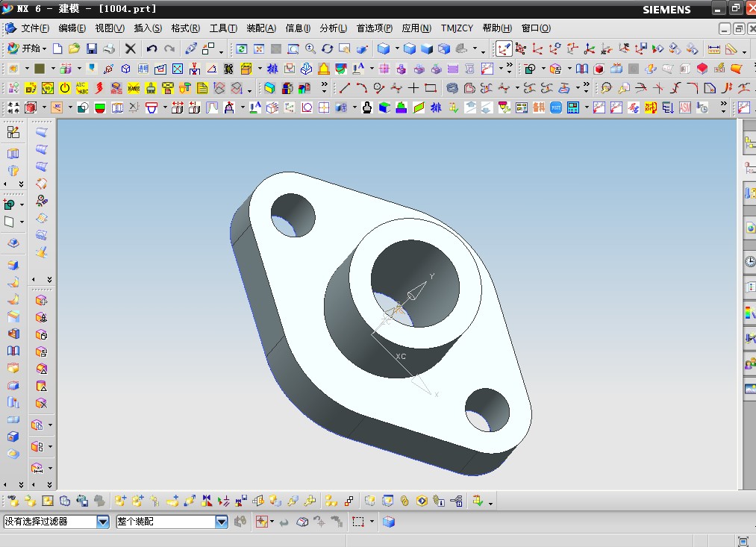Image resolution: width=756 pixels, height=547 pixels.
Task: Expand the curve toolbar overflow chevron
Action: (586, 88)
